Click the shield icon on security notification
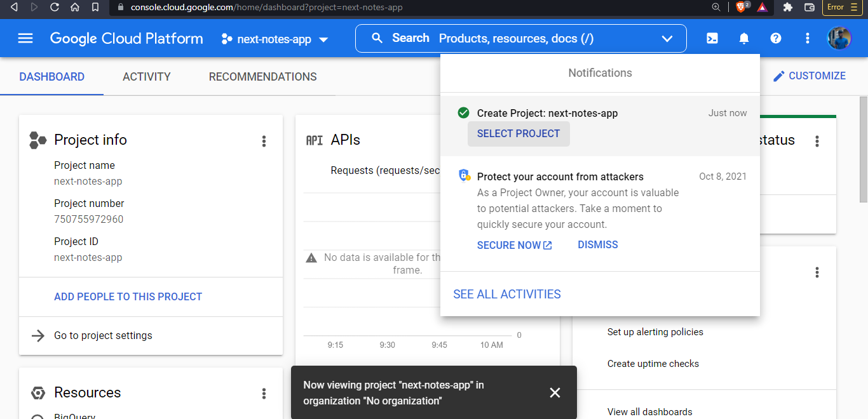This screenshot has height=419, width=868. tap(464, 176)
